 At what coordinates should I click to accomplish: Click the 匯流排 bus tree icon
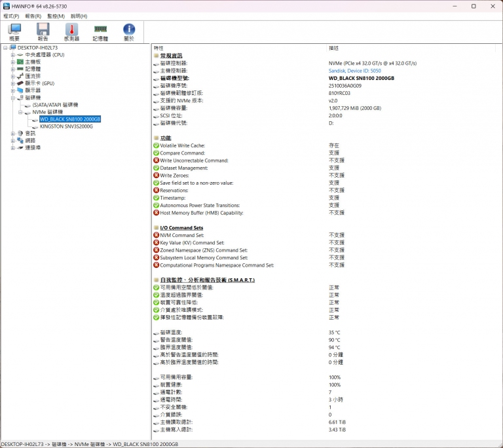20,76
